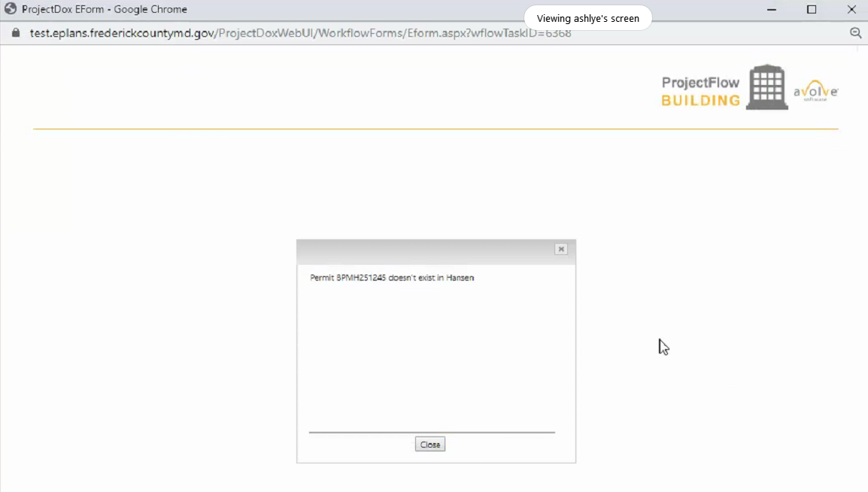This screenshot has width=868, height=492.
Task: Dismiss dialog using the X icon
Action: [561, 249]
